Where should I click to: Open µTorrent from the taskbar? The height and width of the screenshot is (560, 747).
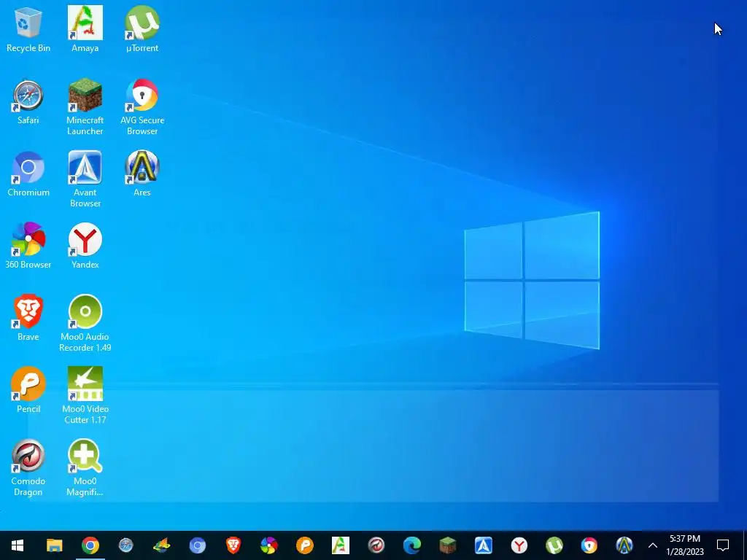tap(554, 545)
